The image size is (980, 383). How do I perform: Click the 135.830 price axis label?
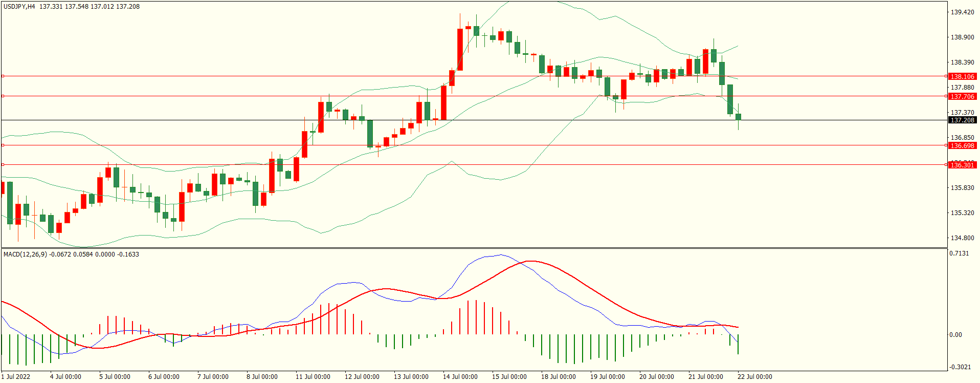coord(962,188)
